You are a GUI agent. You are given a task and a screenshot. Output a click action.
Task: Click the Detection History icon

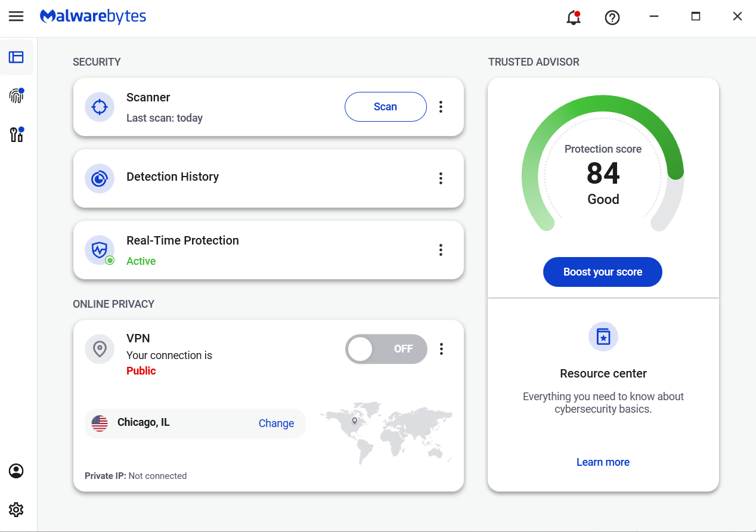(100, 178)
